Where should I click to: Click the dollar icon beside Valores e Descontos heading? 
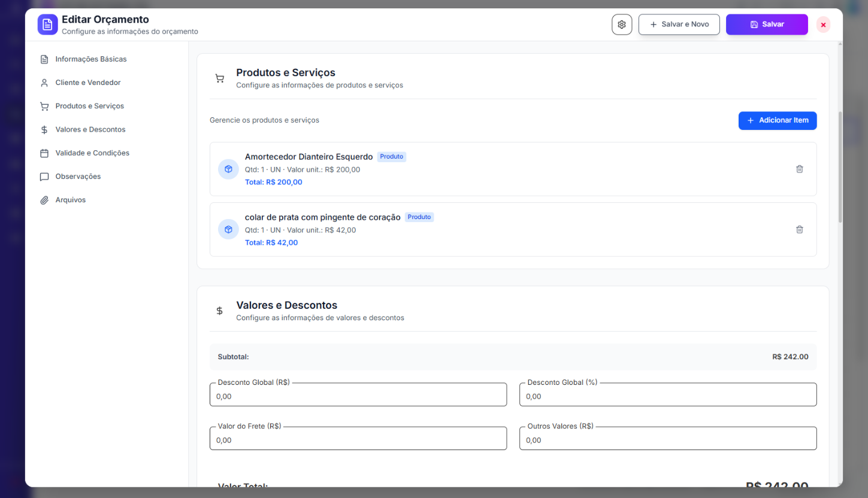click(219, 311)
